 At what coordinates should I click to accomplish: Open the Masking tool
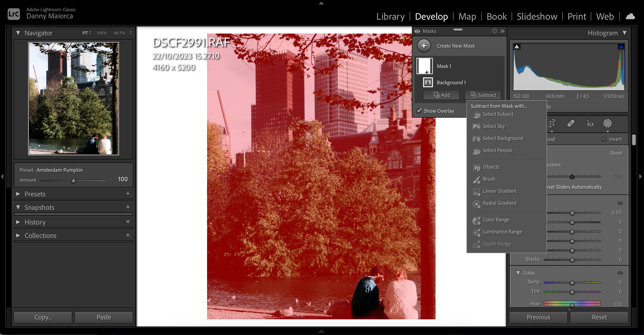tap(608, 124)
